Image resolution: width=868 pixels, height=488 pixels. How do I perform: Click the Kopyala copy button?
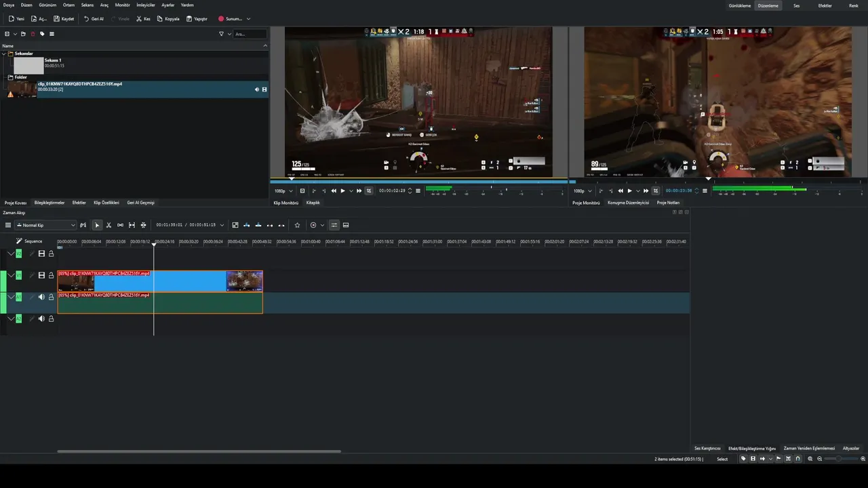[168, 19]
